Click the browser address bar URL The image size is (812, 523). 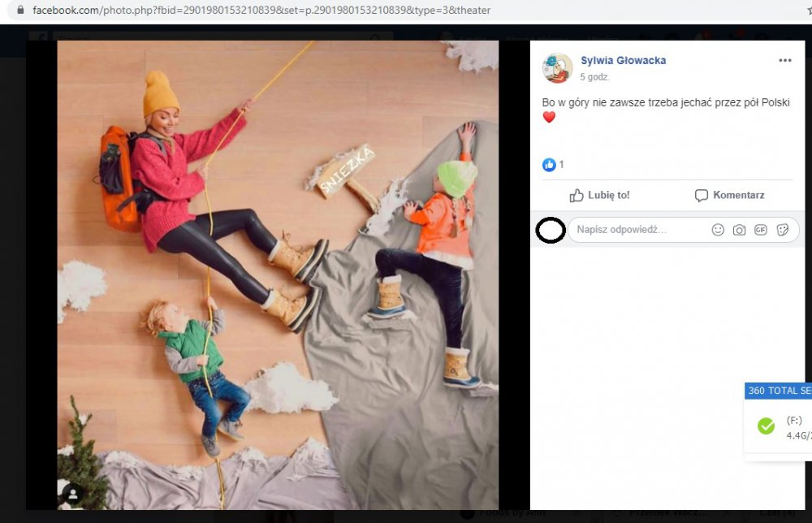click(260, 11)
